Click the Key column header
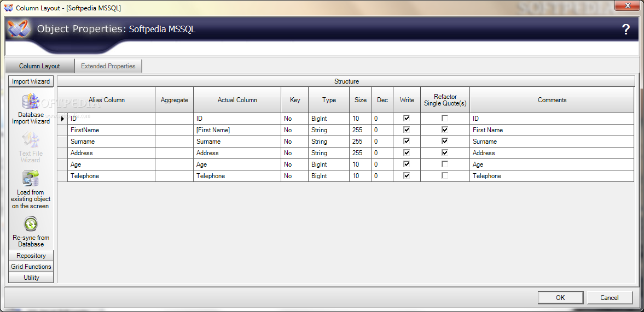 (294, 99)
